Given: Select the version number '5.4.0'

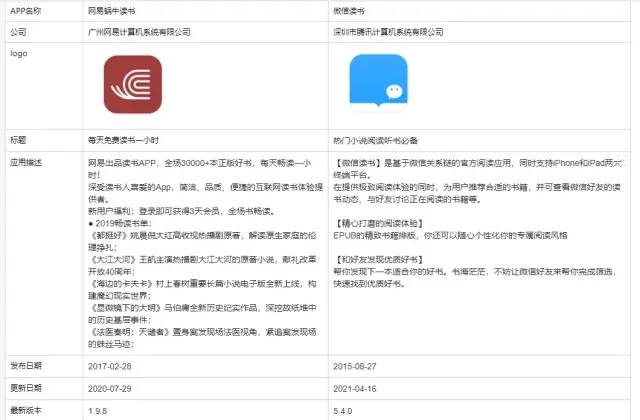Looking at the screenshot, I should pyautogui.click(x=342, y=411).
